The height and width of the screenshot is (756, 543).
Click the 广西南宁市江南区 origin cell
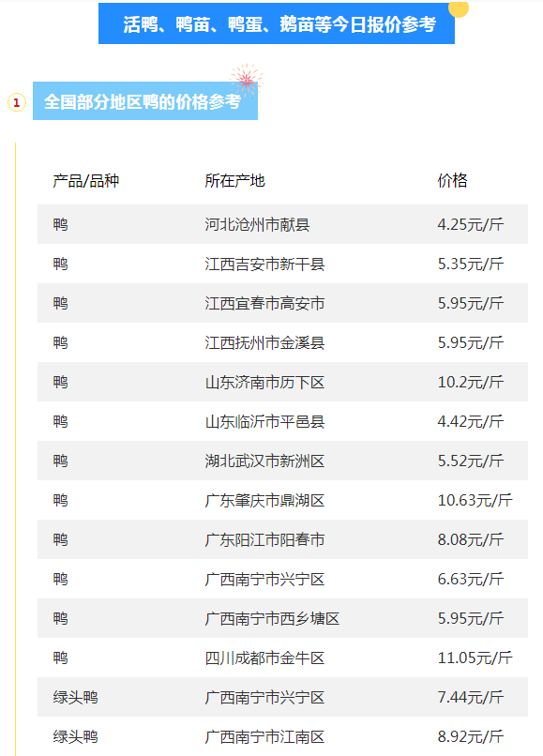click(x=264, y=737)
